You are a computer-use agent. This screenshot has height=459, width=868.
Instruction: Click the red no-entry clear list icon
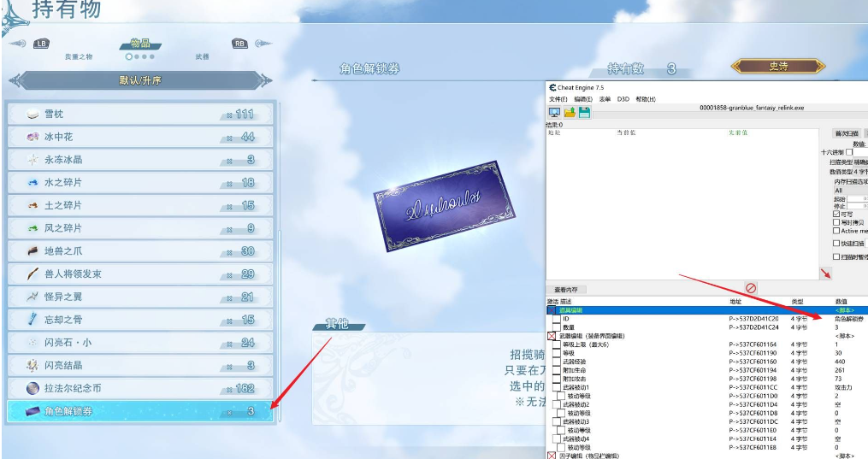pos(751,289)
